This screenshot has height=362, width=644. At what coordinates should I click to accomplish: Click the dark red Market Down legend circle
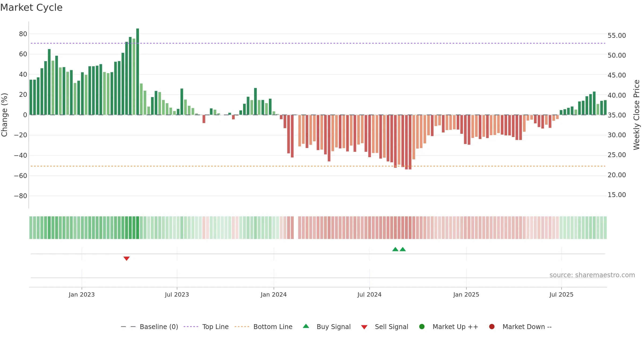492,327
